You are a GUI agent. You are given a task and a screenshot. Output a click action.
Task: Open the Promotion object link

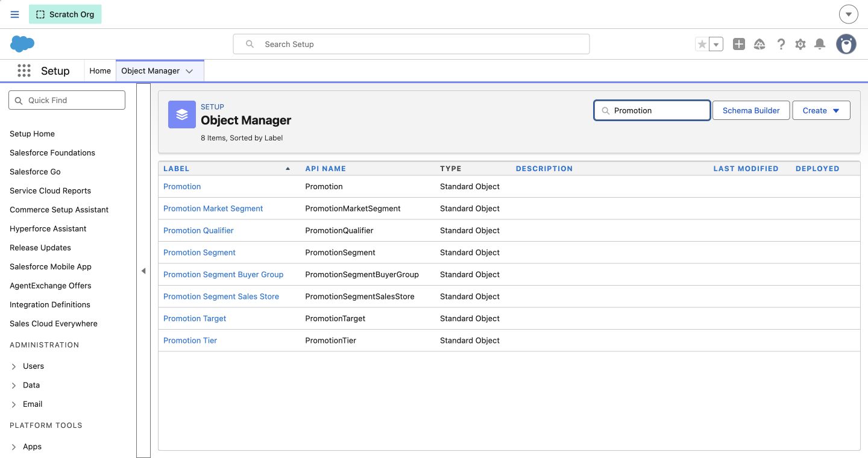[x=182, y=186]
